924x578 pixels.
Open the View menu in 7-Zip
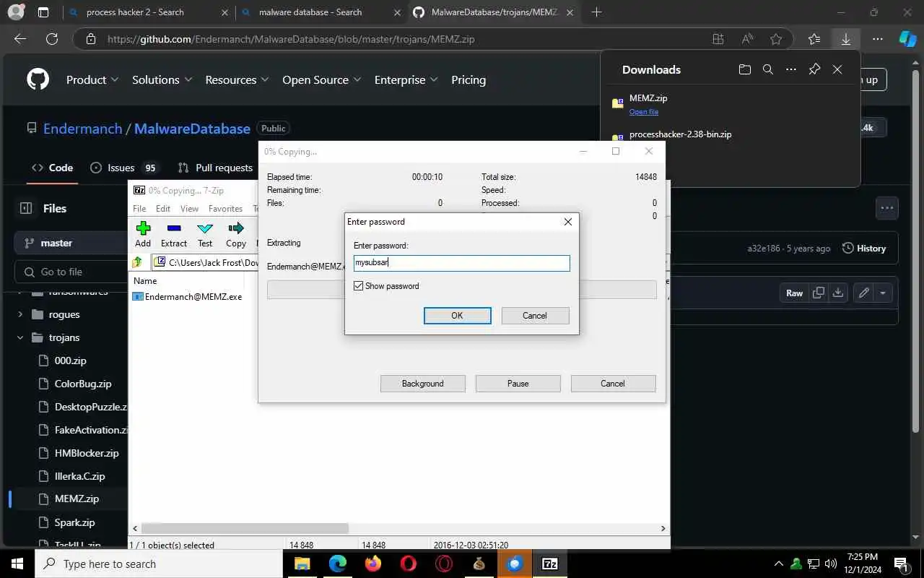click(189, 208)
